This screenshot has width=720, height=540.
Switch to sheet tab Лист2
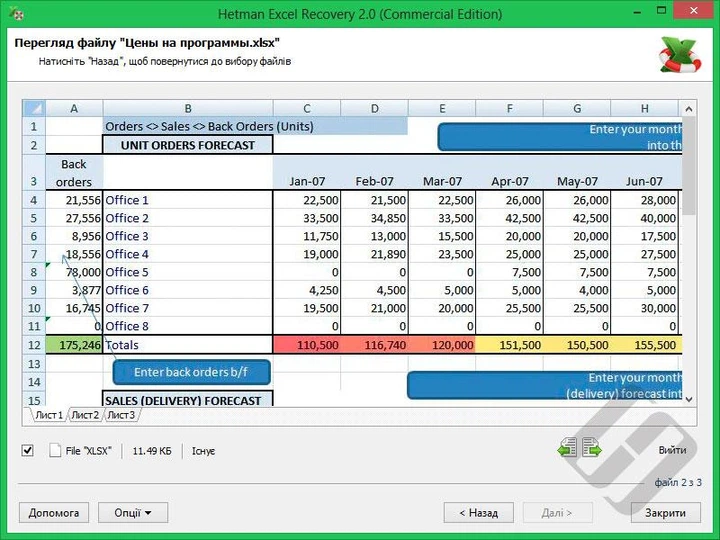(x=85, y=415)
